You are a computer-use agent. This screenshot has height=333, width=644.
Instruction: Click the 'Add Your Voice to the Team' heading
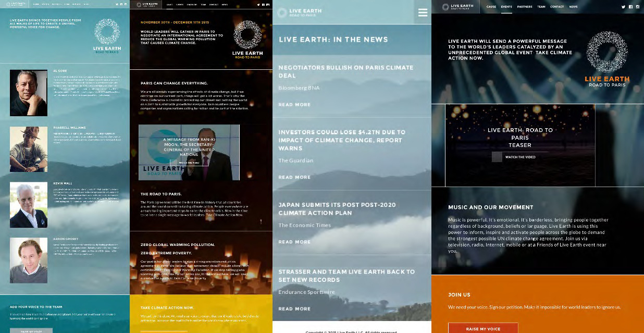[x=36, y=307]
